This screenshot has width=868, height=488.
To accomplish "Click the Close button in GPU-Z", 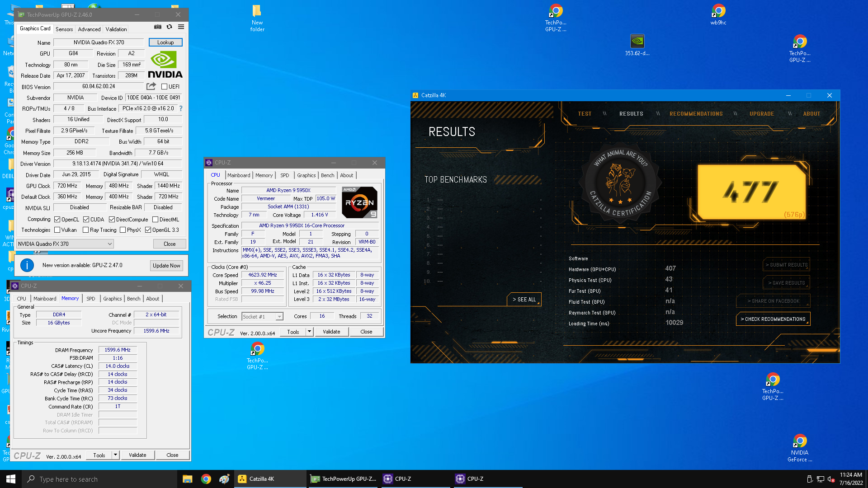I will click(170, 244).
